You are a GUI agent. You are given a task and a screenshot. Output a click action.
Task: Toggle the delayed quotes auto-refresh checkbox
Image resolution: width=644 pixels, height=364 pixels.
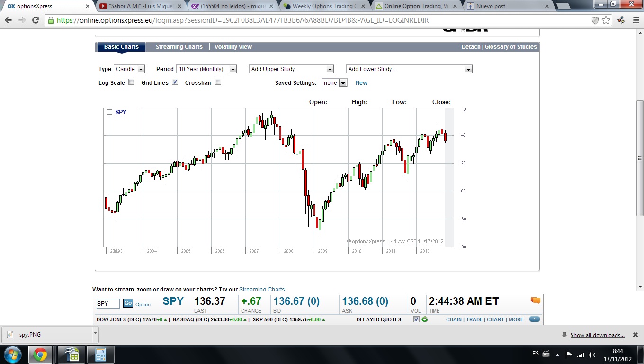click(416, 319)
